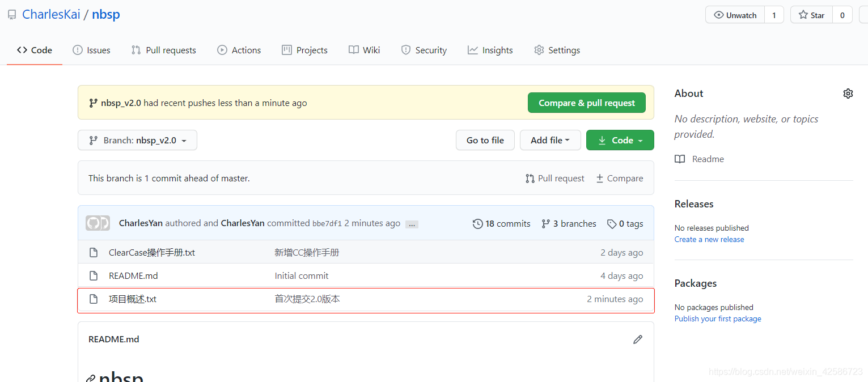Click the CharlesKai owner link
Image resolution: width=868 pixels, height=382 pixels.
51,14
